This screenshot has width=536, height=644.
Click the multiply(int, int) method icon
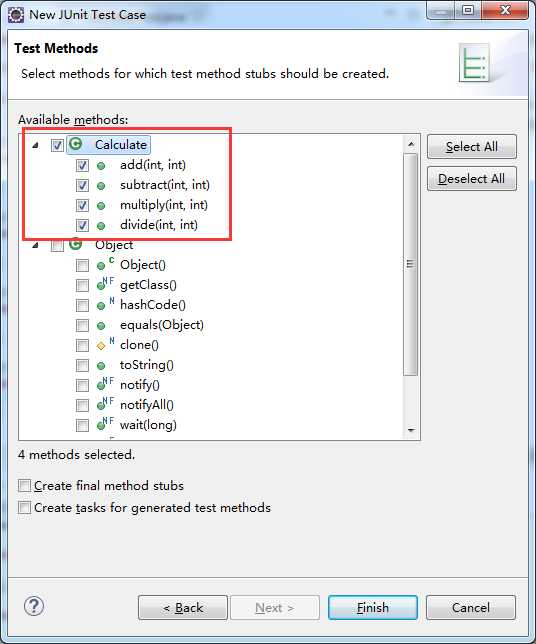(x=101, y=206)
